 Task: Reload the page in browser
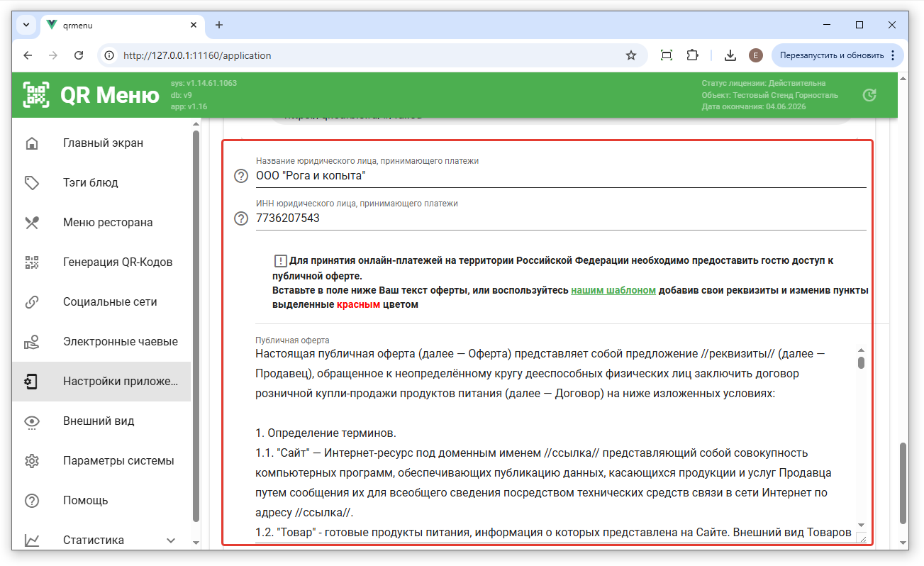point(79,55)
